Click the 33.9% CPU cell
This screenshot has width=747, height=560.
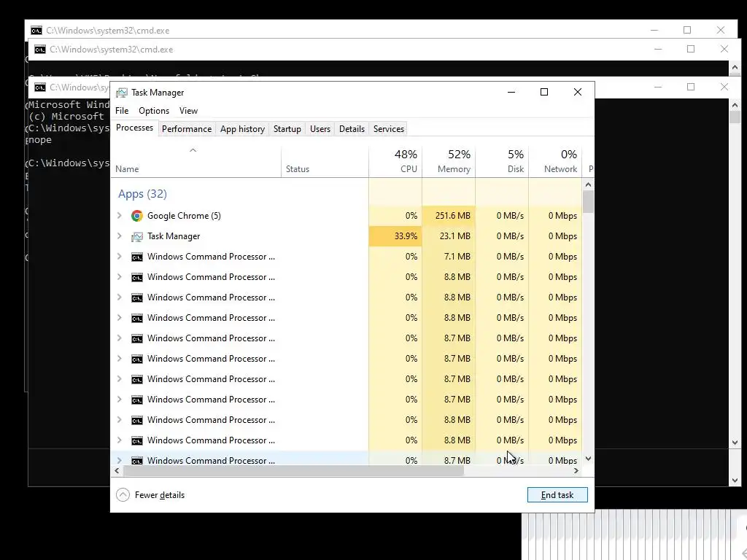[395, 236]
